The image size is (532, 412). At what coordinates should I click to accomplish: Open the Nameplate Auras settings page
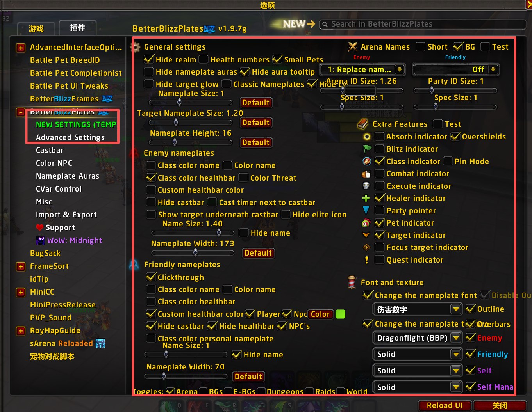click(68, 176)
